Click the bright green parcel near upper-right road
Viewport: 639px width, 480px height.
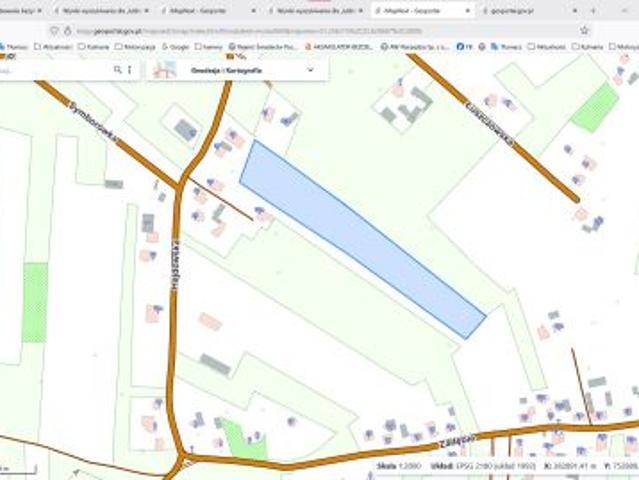coord(595,107)
